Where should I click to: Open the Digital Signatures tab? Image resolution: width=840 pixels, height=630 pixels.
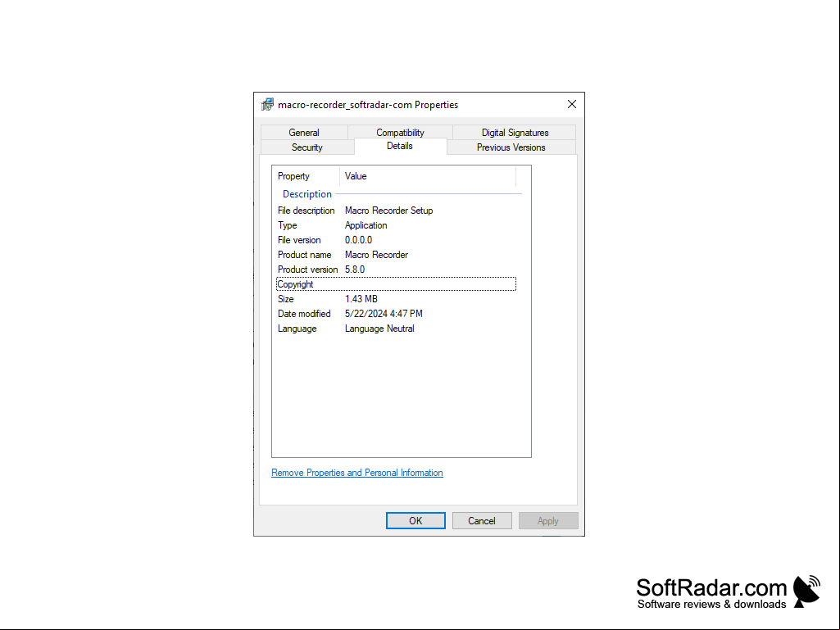tap(515, 133)
